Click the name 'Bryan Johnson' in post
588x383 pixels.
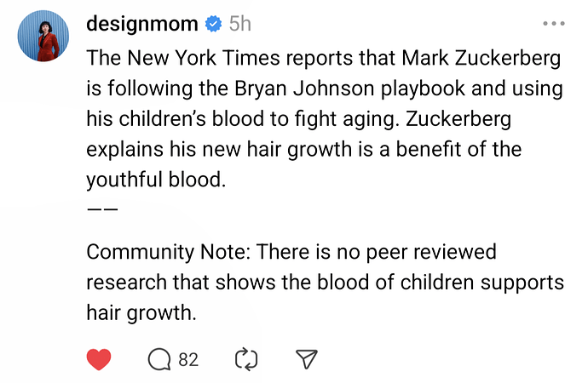click(304, 89)
